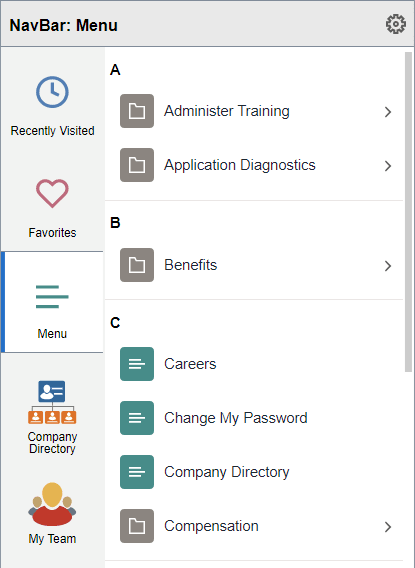Screen dimensions: 415x568
Task: Open the Application Diagnostics label
Action: (x=240, y=165)
